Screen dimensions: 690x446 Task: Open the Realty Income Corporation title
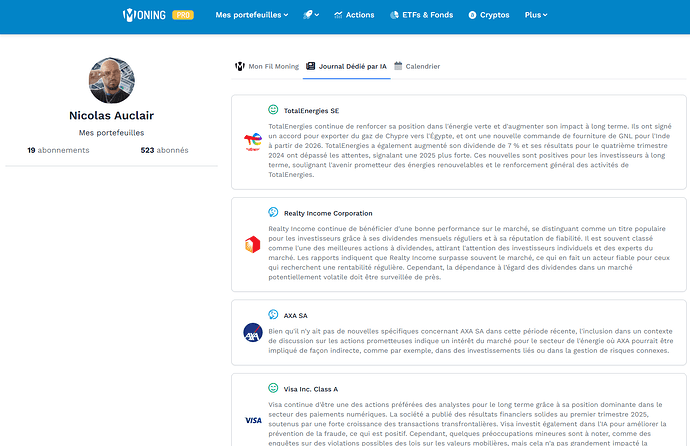click(328, 213)
